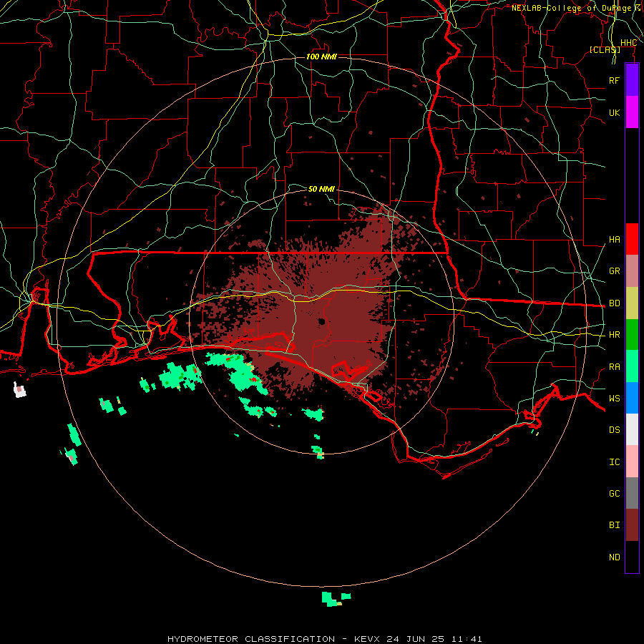Click the green rain echo below the 100 NMI ring

[x=336, y=599]
